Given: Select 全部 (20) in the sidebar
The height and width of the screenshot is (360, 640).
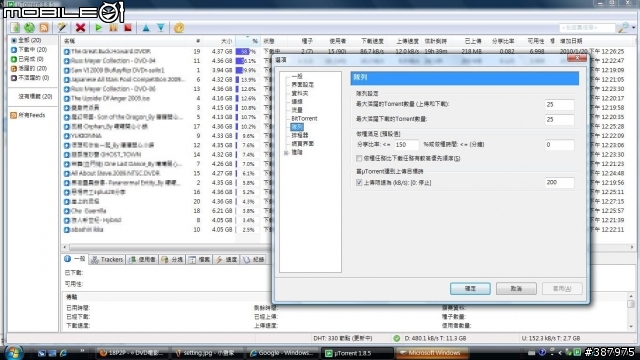Looking at the screenshot, I should (x=30, y=40).
